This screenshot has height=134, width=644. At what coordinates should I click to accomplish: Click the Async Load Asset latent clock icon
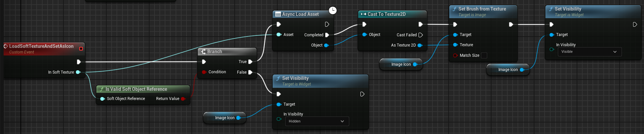click(333, 10)
